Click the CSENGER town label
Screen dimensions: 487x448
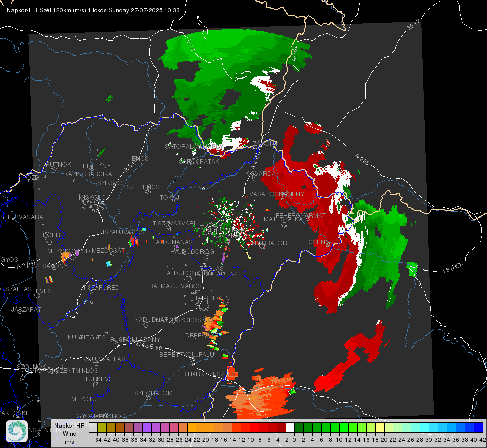(324, 242)
